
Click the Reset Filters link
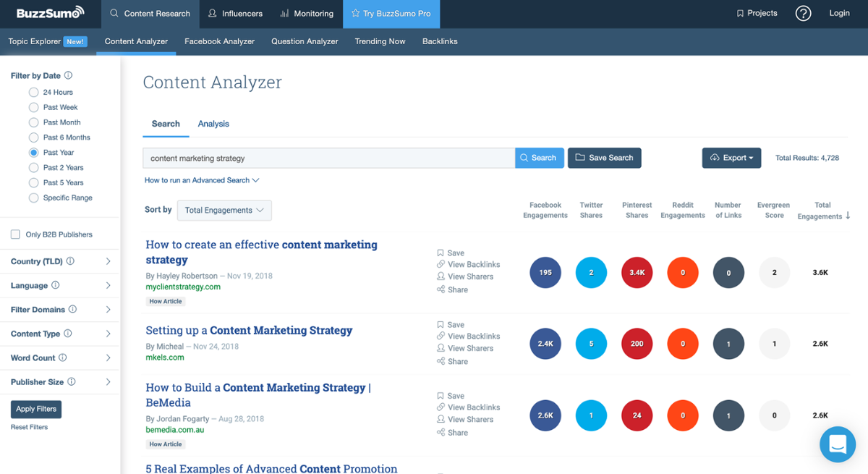(29, 427)
